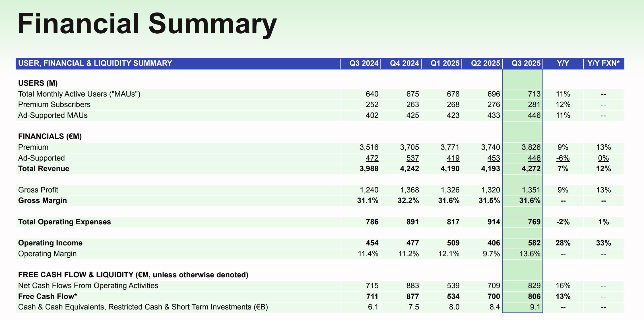This screenshot has width=644, height=320.
Task: Click operating margin value 13.6%
Action: [x=529, y=254]
